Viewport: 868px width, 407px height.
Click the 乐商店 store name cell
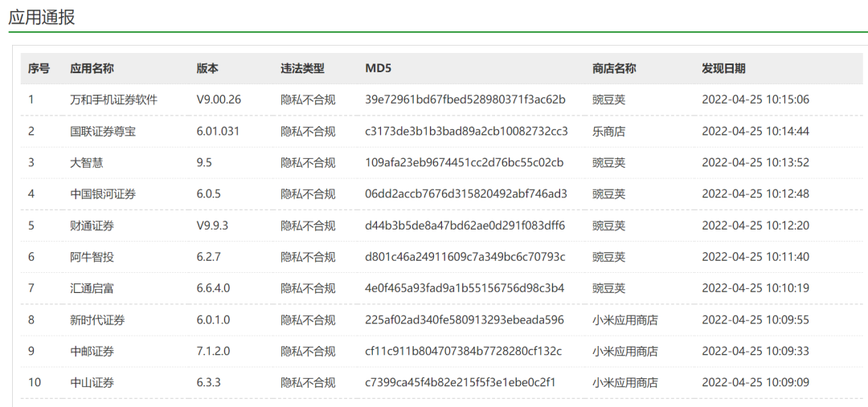pos(608,132)
